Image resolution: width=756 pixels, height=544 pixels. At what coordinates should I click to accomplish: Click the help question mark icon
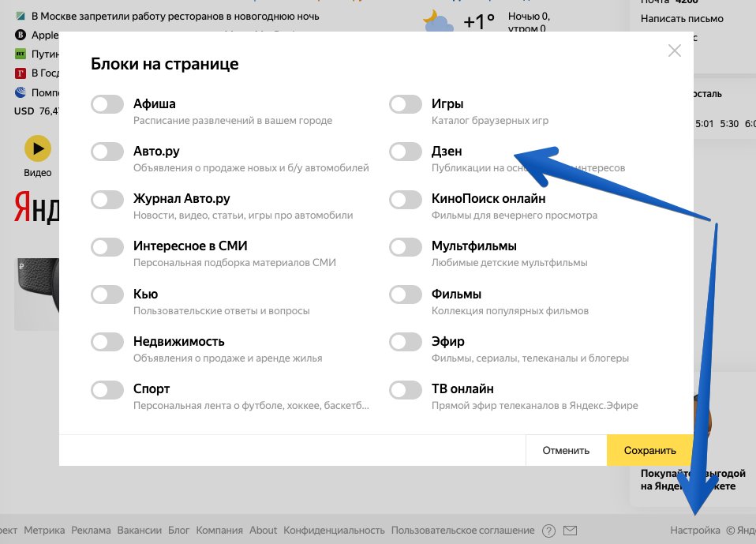[x=548, y=531]
